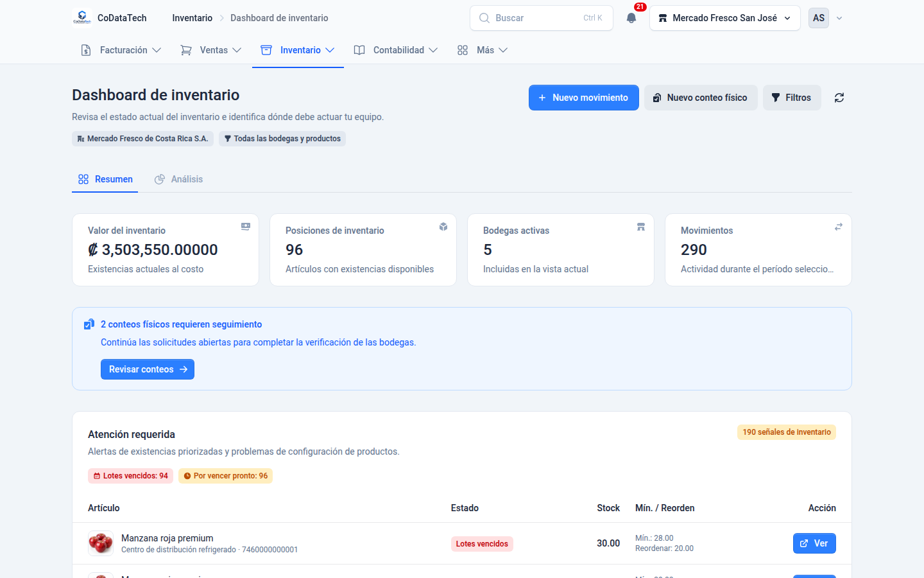Screen dimensions: 924x578
Task: Open the user menu chevron next to AS
Action: pyautogui.click(x=839, y=18)
